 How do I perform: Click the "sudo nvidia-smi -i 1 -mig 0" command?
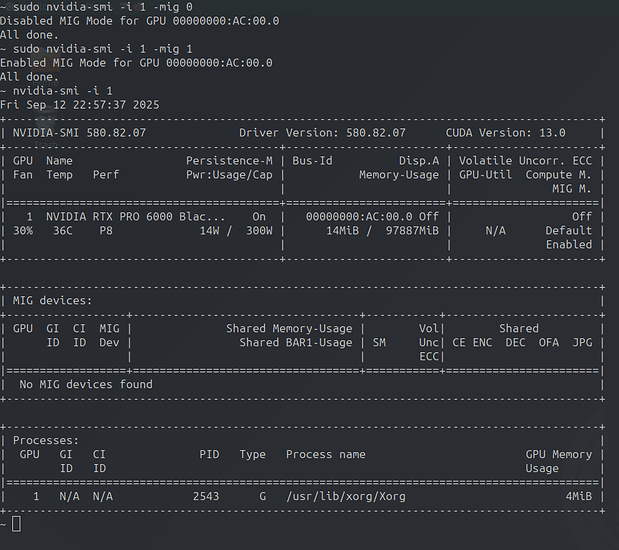(x=100, y=6)
